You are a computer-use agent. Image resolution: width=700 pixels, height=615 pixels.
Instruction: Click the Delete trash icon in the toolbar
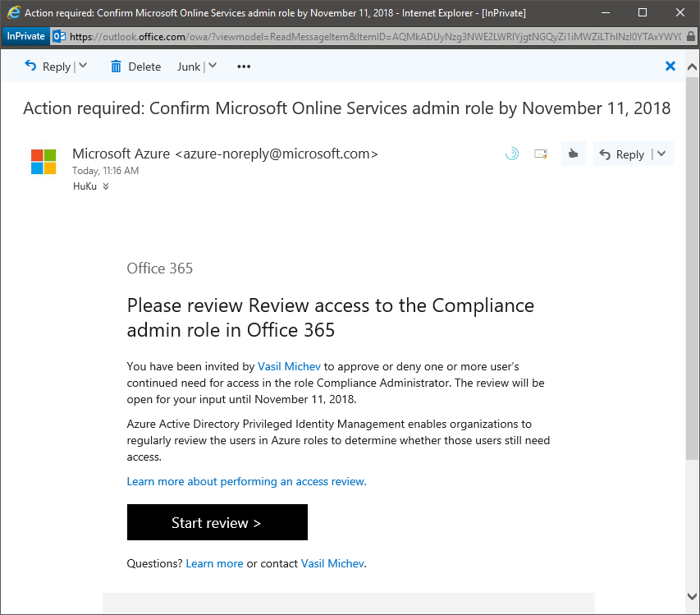pos(116,67)
